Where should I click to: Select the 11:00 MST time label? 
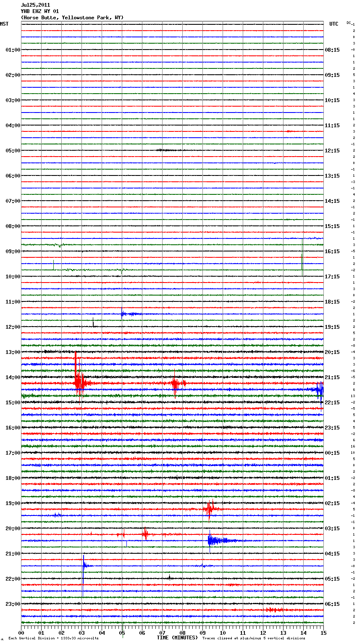click(x=13, y=302)
